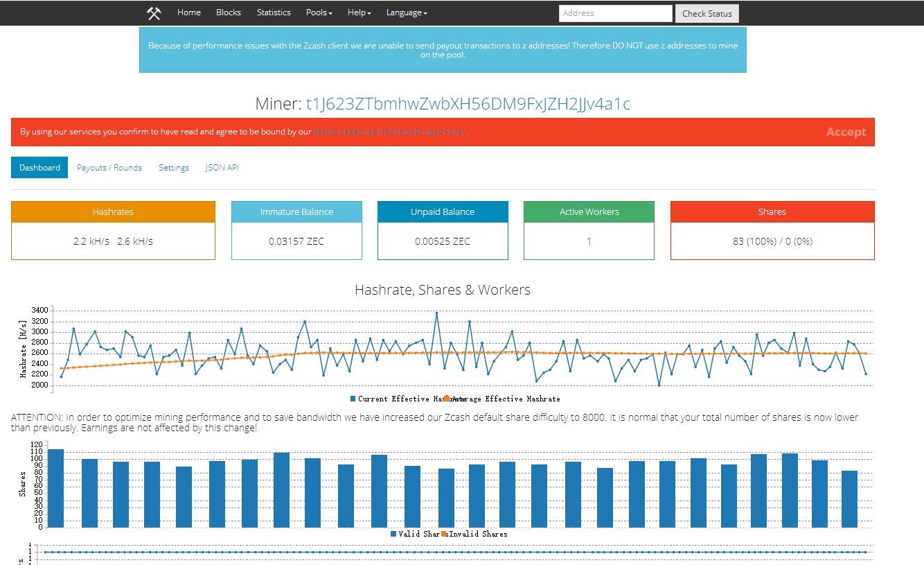Select the JSON API tab
Viewport: 924px width, 565px height.
coord(222,168)
